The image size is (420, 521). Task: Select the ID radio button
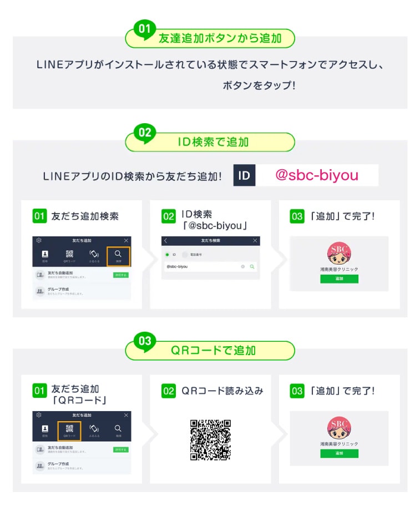(167, 255)
